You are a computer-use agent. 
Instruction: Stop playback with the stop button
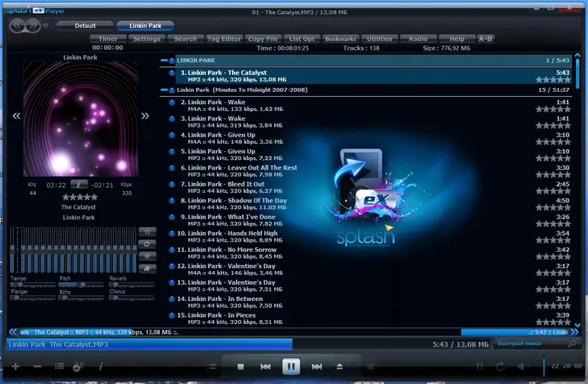coord(241,367)
